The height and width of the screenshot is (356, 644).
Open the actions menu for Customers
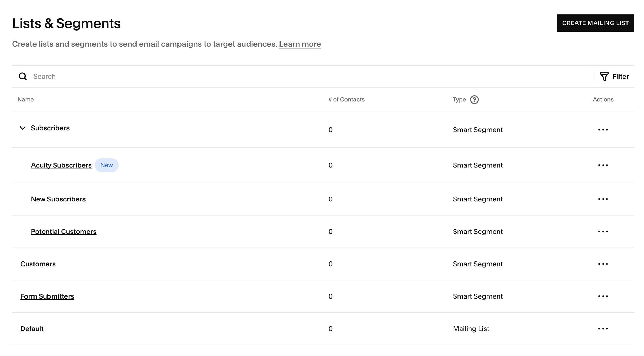tap(603, 264)
